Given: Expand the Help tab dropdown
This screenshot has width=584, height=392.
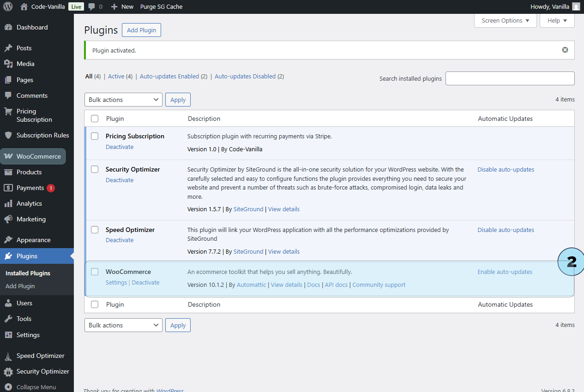Looking at the screenshot, I should 557,20.
